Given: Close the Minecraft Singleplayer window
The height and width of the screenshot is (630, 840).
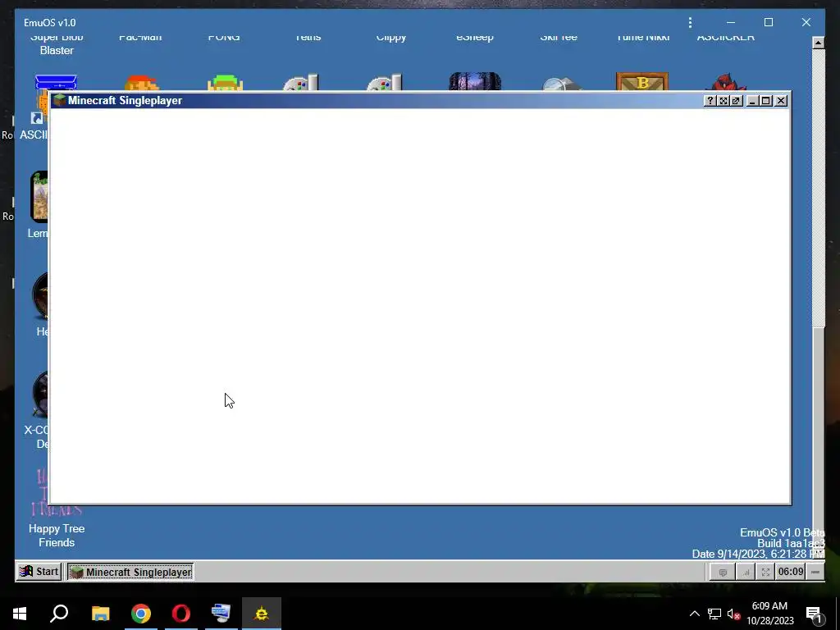Looking at the screenshot, I should [781, 101].
